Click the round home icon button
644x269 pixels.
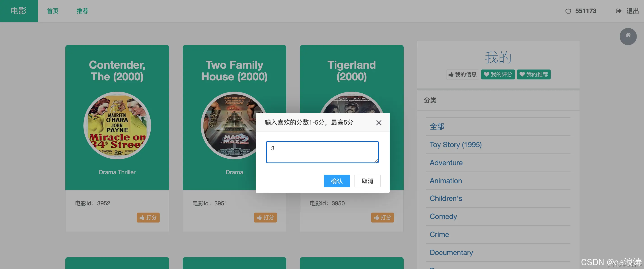point(628,36)
